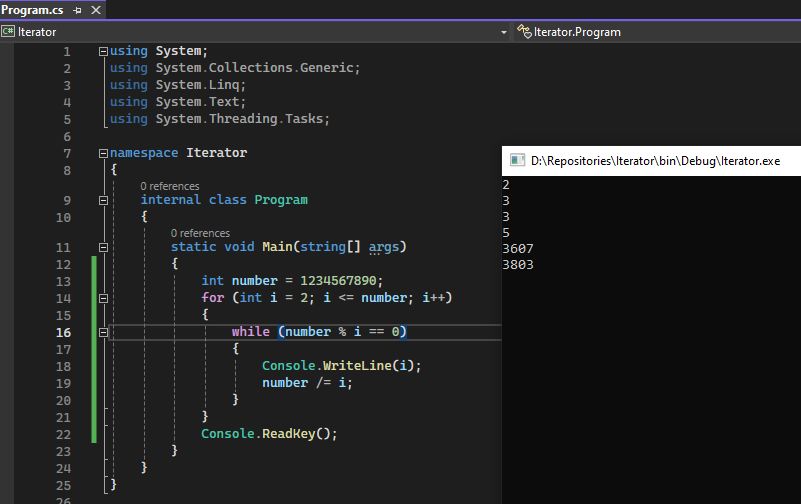Click output value 3607 in console

517,249
